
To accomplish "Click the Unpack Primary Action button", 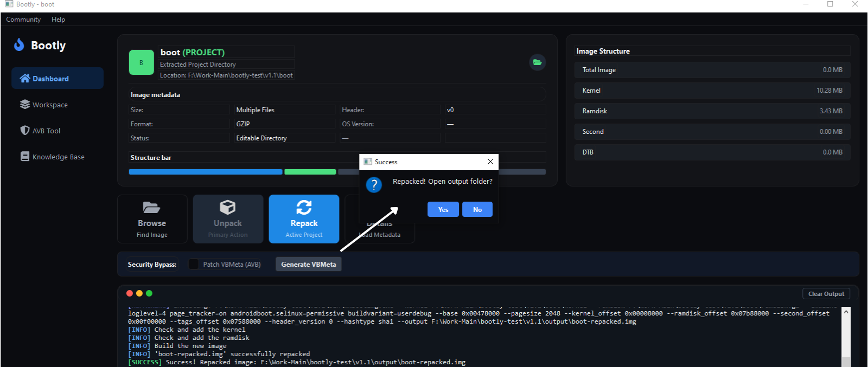I will click(x=228, y=219).
